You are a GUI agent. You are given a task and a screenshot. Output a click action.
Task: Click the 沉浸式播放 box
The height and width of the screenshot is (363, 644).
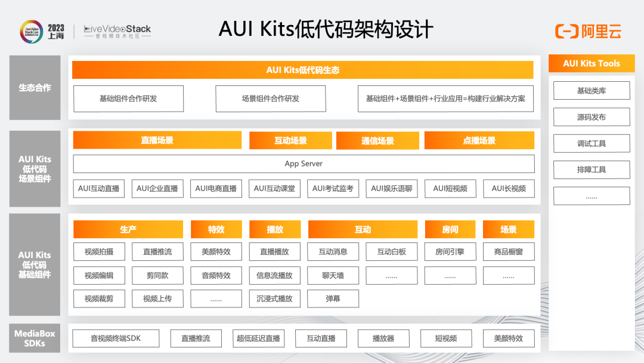coord(275,299)
